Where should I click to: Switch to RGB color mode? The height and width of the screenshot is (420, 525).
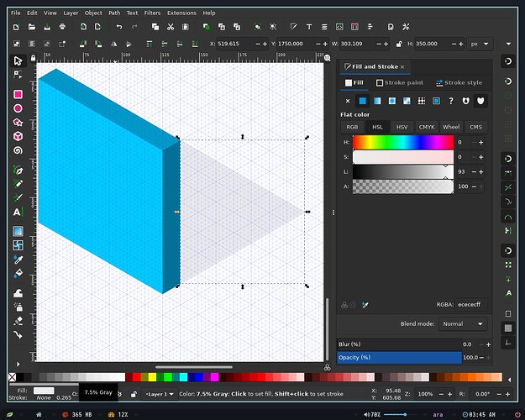click(352, 127)
